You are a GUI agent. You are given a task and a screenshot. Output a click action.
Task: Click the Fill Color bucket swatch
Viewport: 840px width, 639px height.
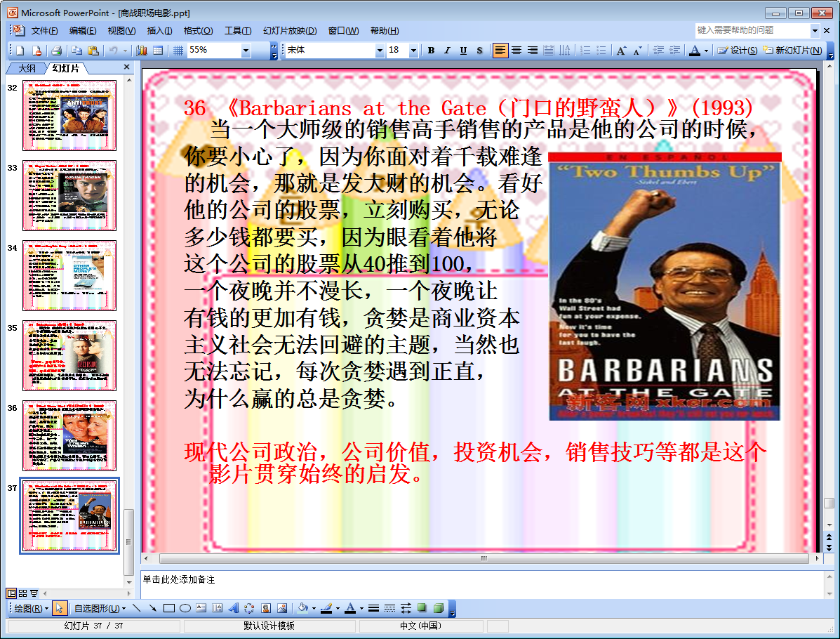(x=303, y=608)
